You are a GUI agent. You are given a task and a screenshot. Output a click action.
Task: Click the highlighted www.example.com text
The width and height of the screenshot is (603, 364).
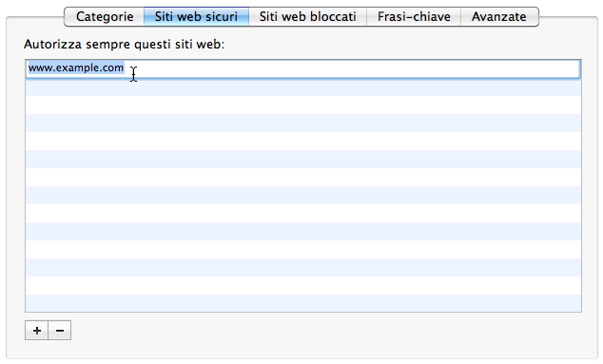76,67
